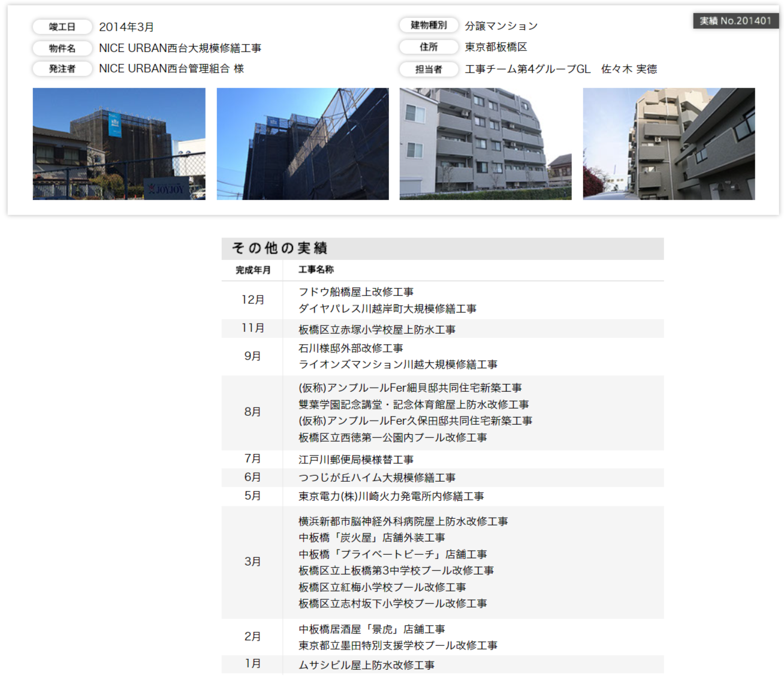Select NICE URBAN西台大規模修繕工事 text
784x686 pixels.
point(180,48)
